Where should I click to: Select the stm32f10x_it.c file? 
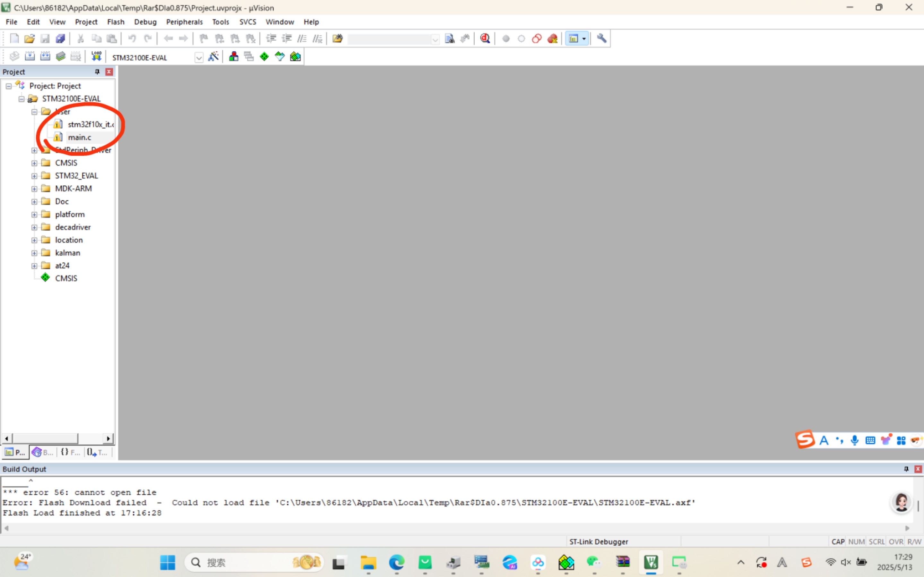(x=90, y=124)
